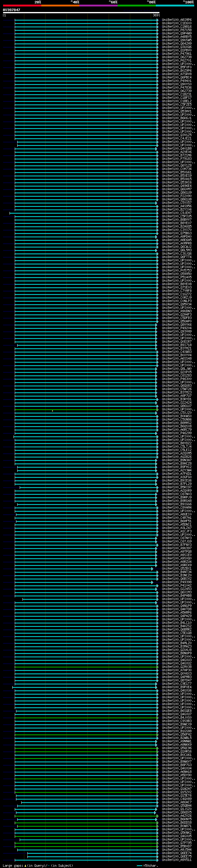Select label UniRef100_Q86DX5
This screenshot has width=197, height=868.
[x=176, y=812]
